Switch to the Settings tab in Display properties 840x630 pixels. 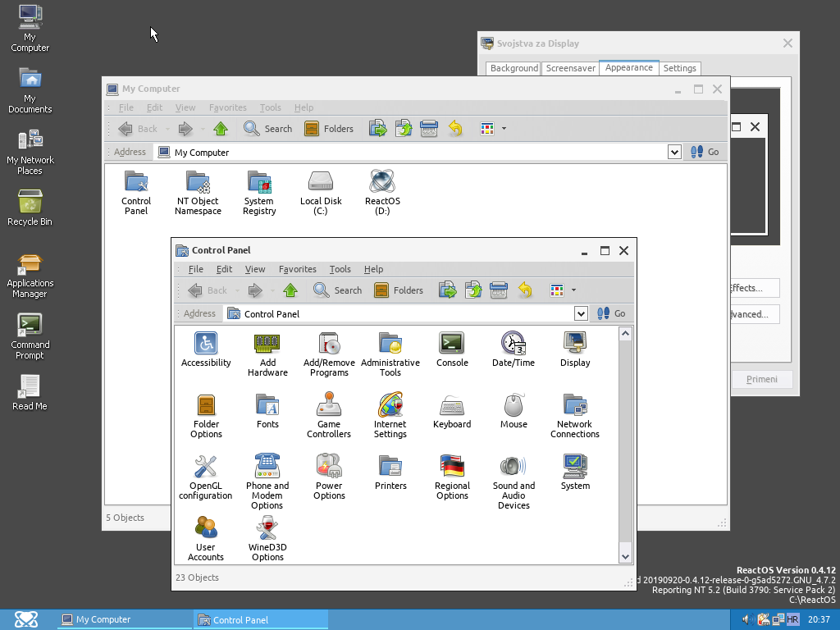coord(679,69)
